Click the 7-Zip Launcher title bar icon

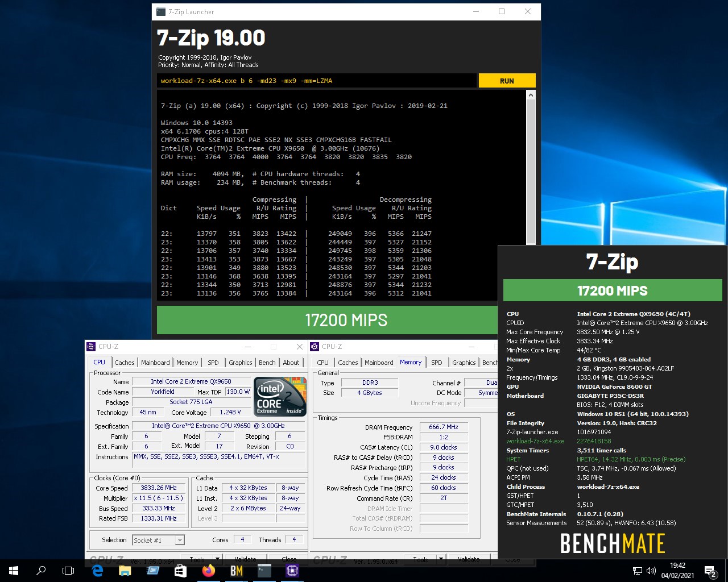[x=162, y=11]
